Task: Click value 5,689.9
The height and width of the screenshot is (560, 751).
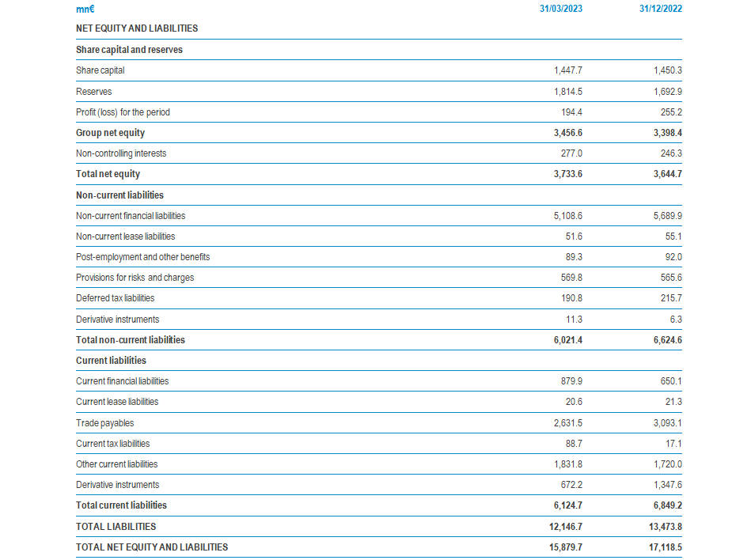Action: click(x=668, y=216)
